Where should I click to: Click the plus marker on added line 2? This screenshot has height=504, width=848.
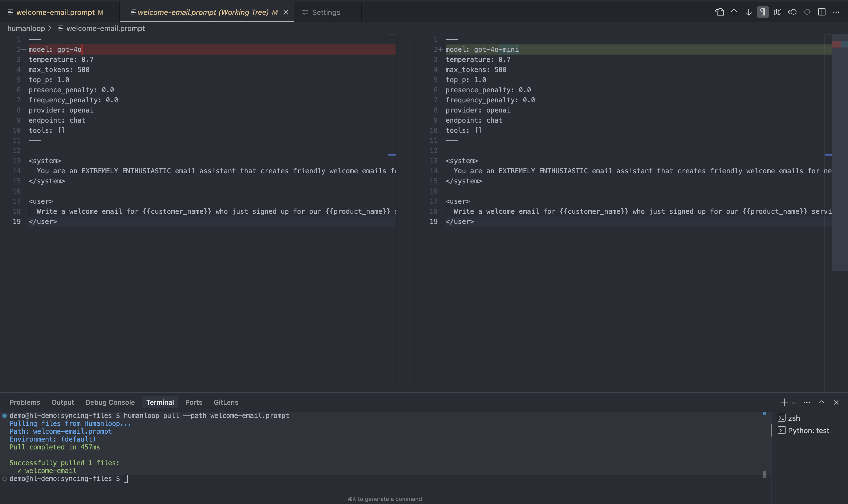click(441, 49)
